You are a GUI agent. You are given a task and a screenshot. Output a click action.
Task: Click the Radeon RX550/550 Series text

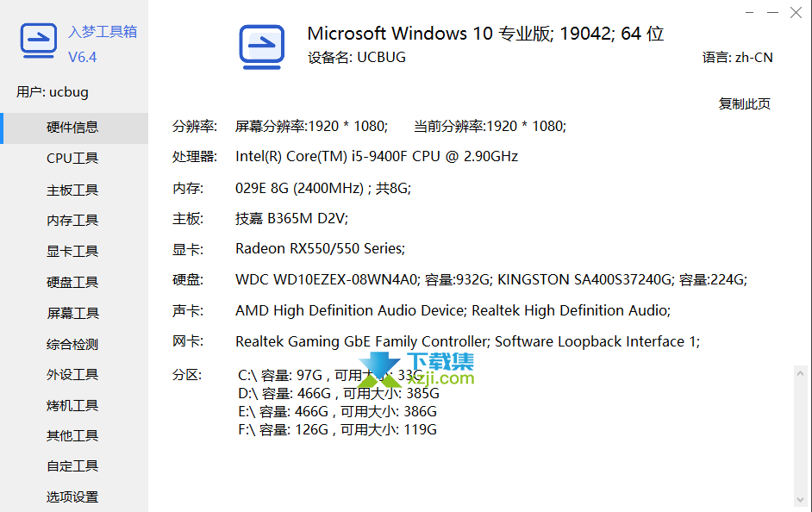[320, 249]
